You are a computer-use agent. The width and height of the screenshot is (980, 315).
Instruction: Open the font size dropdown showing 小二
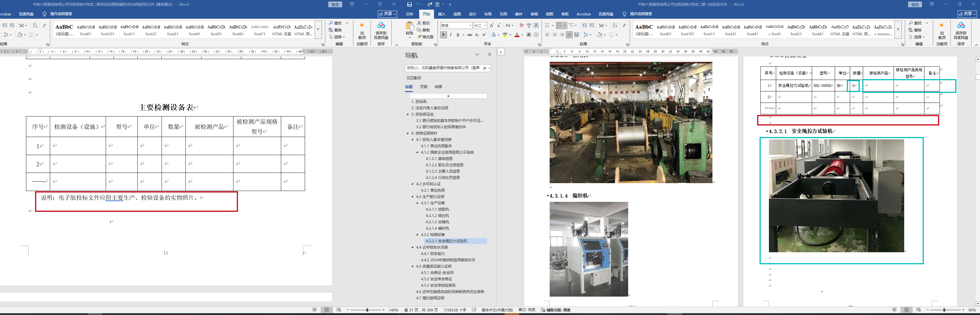pos(485,25)
